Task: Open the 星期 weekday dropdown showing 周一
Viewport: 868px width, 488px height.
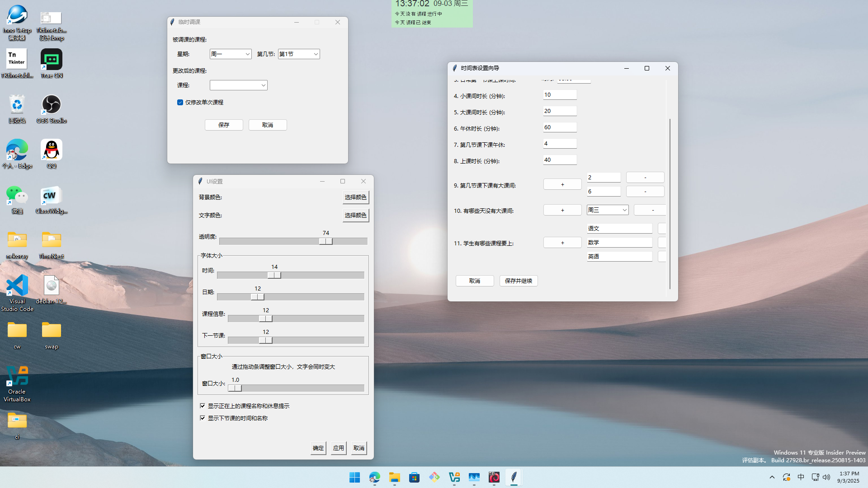Action: [231, 54]
